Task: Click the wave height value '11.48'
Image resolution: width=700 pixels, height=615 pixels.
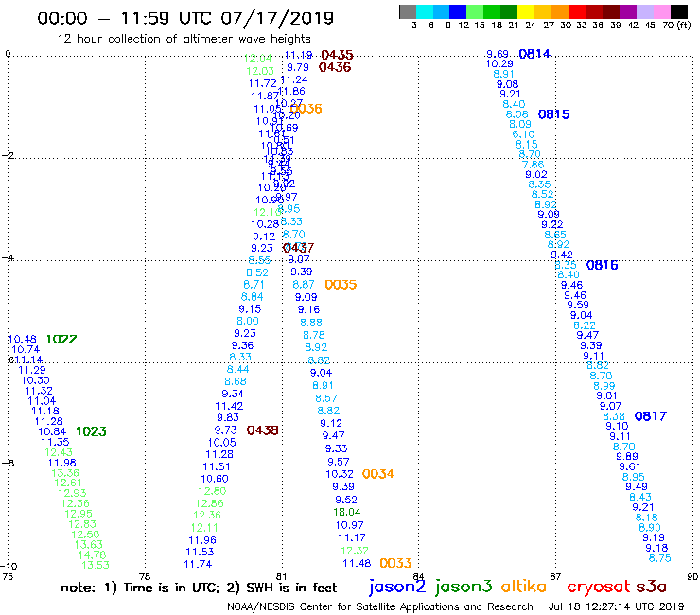Action: [x=357, y=563]
